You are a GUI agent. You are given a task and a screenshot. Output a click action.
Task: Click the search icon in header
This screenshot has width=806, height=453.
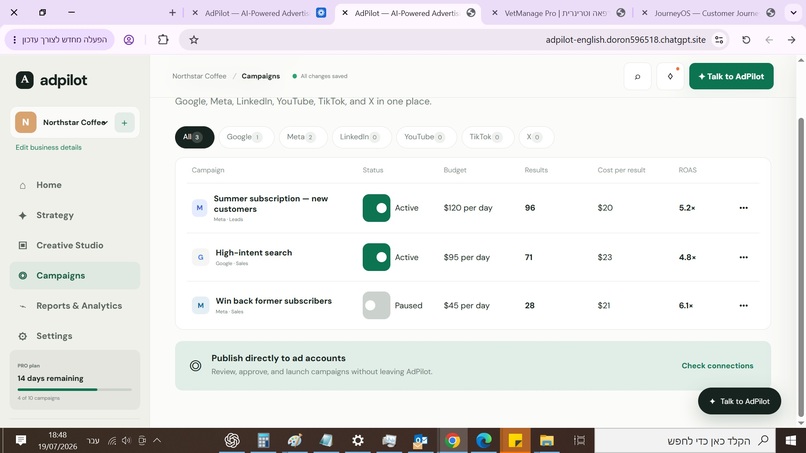point(637,76)
